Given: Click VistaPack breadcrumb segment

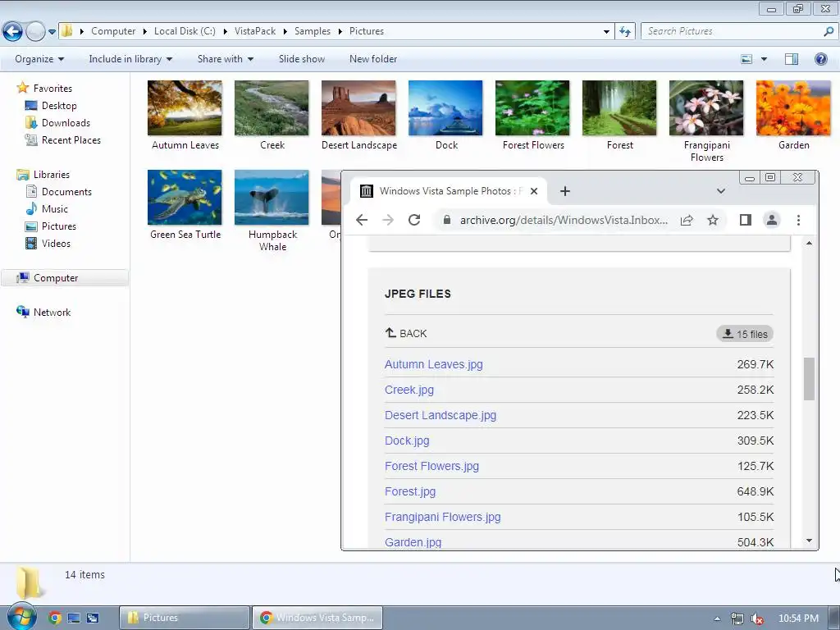Looking at the screenshot, I should point(255,31).
